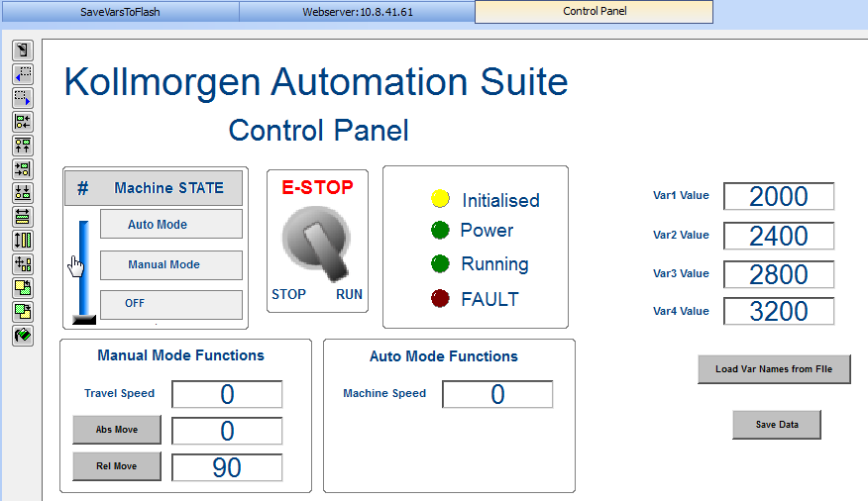868x501 pixels.
Task: Click the Travel Speed value field
Action: click(x=227, y=394)
